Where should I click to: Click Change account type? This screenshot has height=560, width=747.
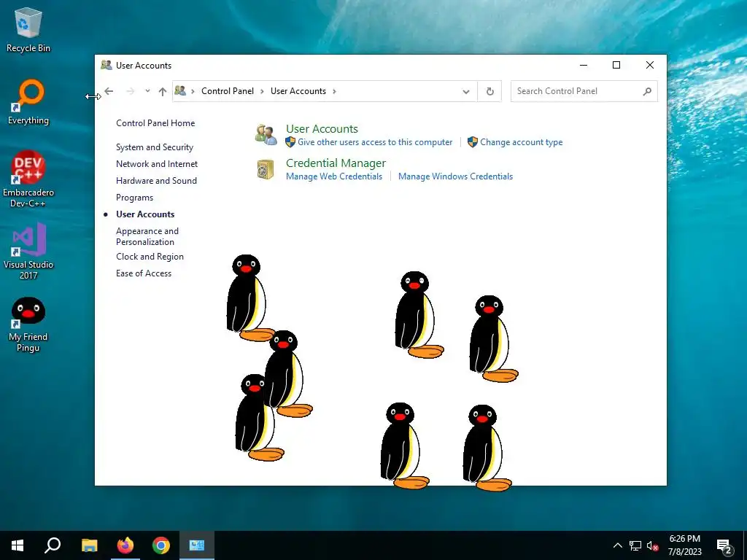point(521,142)
